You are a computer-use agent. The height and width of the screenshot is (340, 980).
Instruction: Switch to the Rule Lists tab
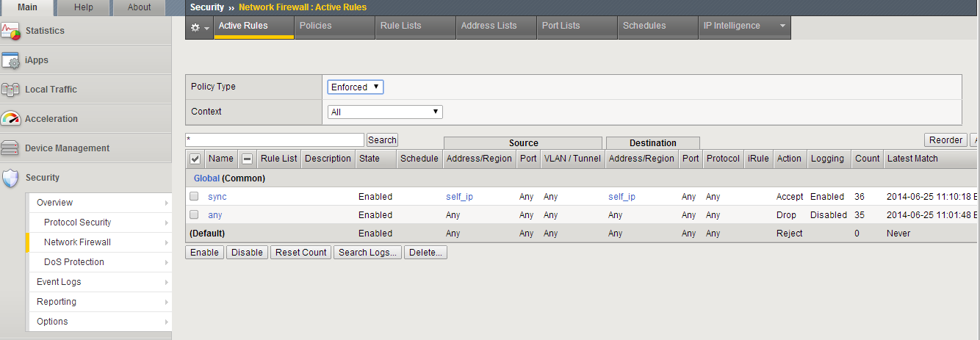(400, 26)
